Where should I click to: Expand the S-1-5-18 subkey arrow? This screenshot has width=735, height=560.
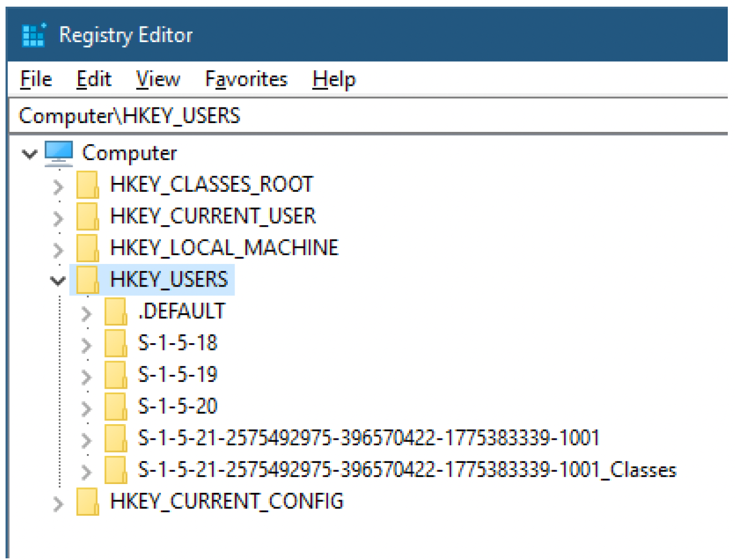click(x=86, y=345)
